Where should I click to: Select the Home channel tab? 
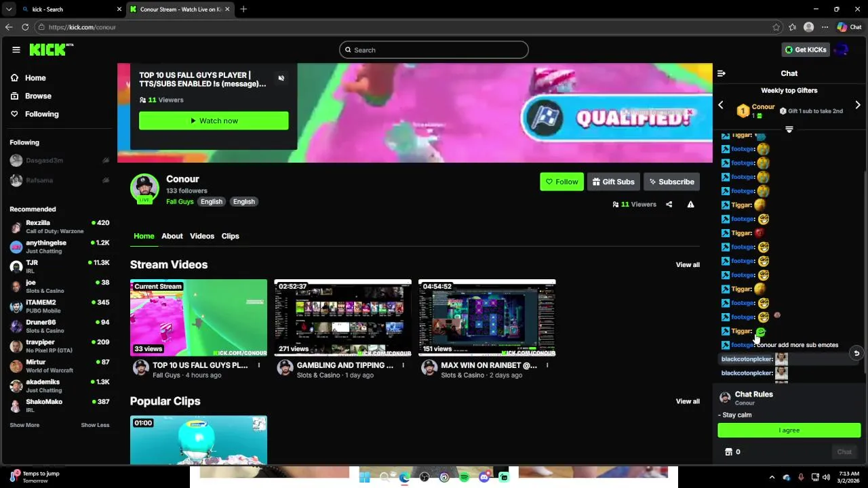pyautogui.click(x=144, y=236)
